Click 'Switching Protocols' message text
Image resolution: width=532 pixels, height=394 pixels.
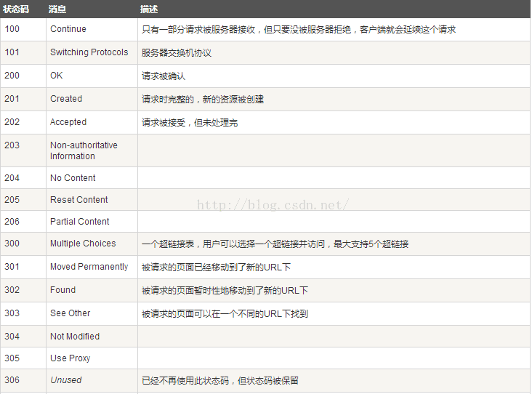tap(89, 52)
